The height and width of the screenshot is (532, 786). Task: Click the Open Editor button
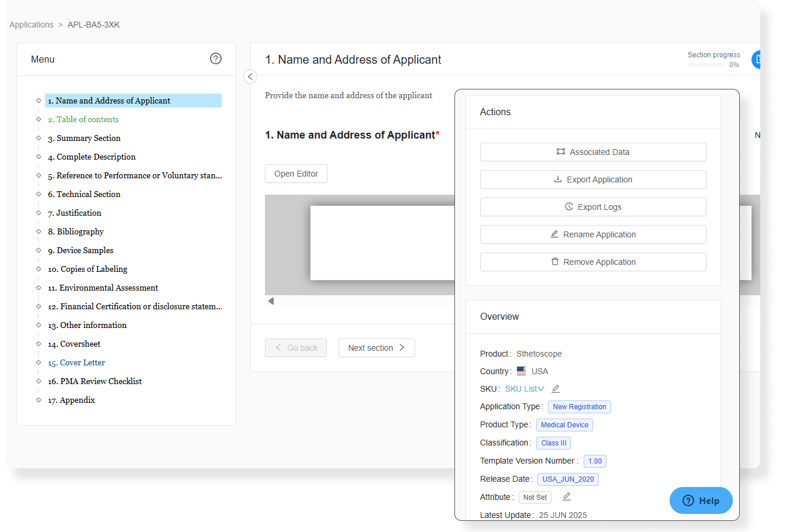coord(296,174)
